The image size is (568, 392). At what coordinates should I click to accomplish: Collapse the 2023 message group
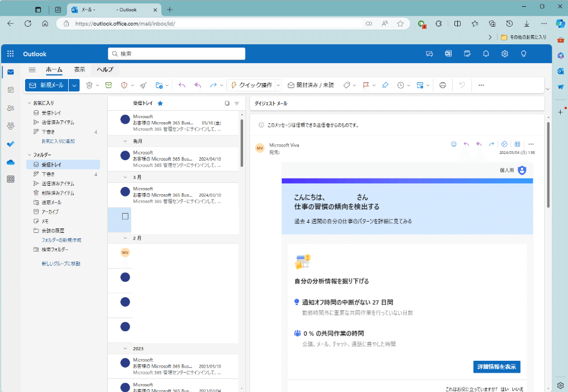(x=126, y=348)
